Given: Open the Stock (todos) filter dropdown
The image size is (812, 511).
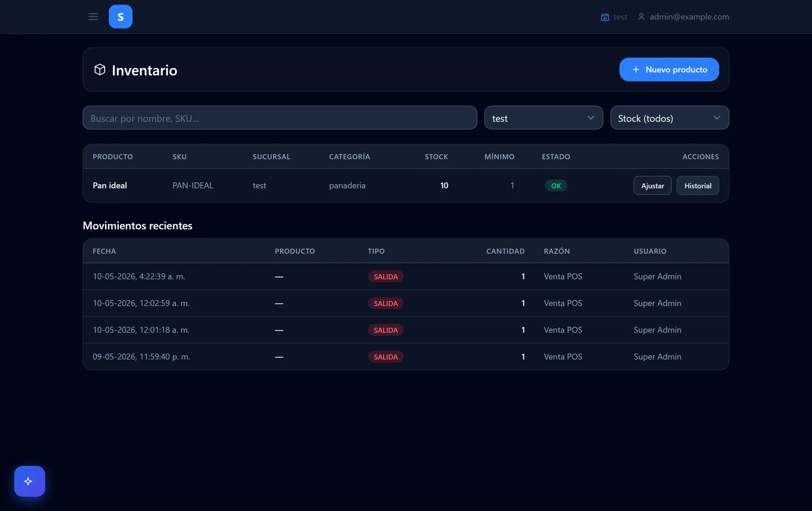Looking at the screenshot, I should tap(669, 118).
